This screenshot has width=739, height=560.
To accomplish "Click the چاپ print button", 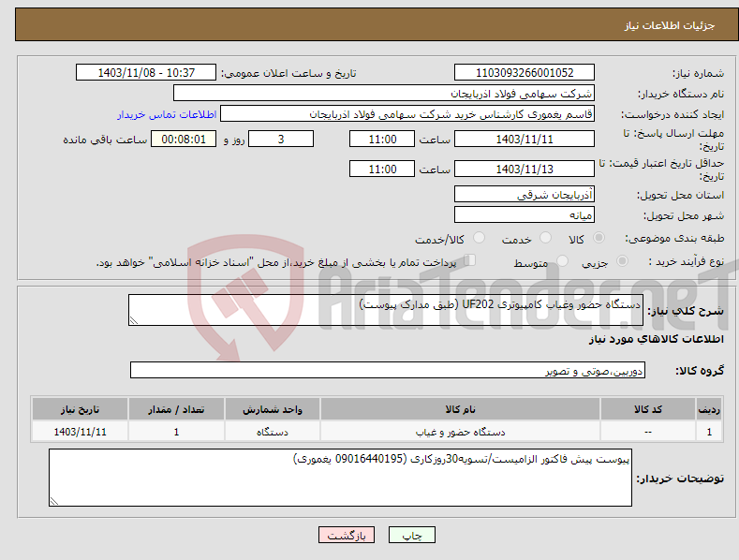I will [x=412, y=535].
